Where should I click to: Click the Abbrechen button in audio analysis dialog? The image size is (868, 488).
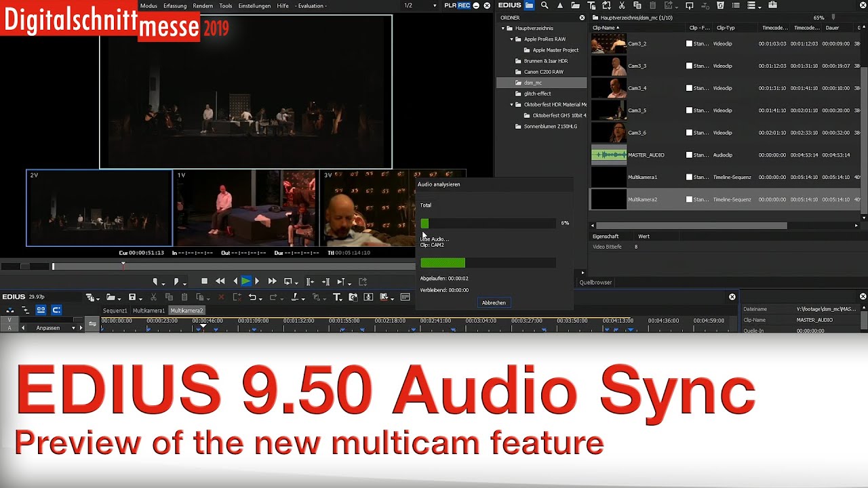pyautogui.click(x=494, y=302)
